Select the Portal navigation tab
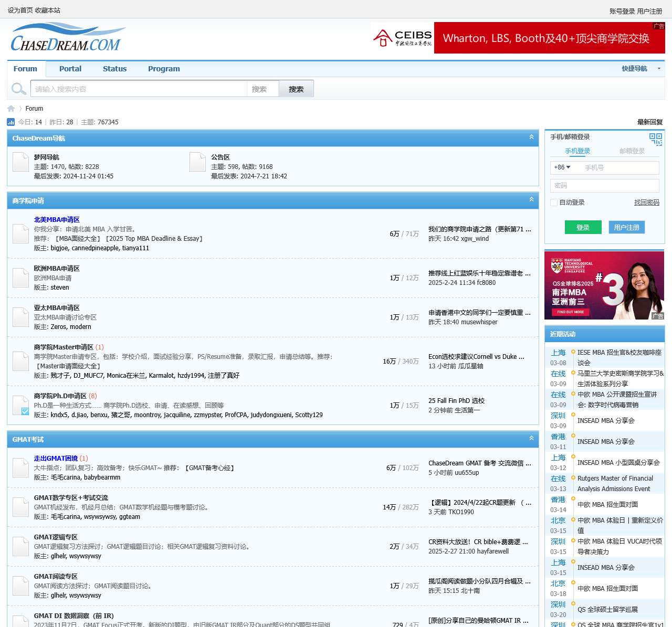 (x=70, y=69)
